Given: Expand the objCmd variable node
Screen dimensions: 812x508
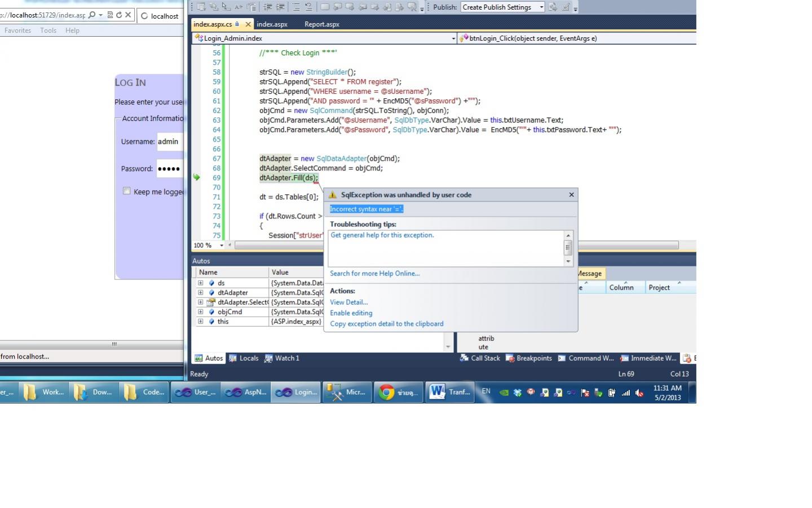Looking at the screenshot, I should tap(200, 312).
